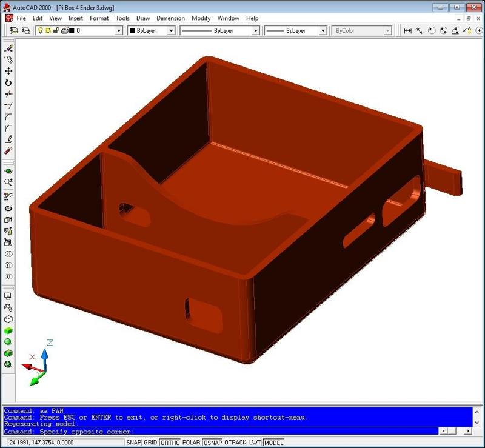Select the Extrude solid tool
The image size is (485, 448).
[8, 219]
